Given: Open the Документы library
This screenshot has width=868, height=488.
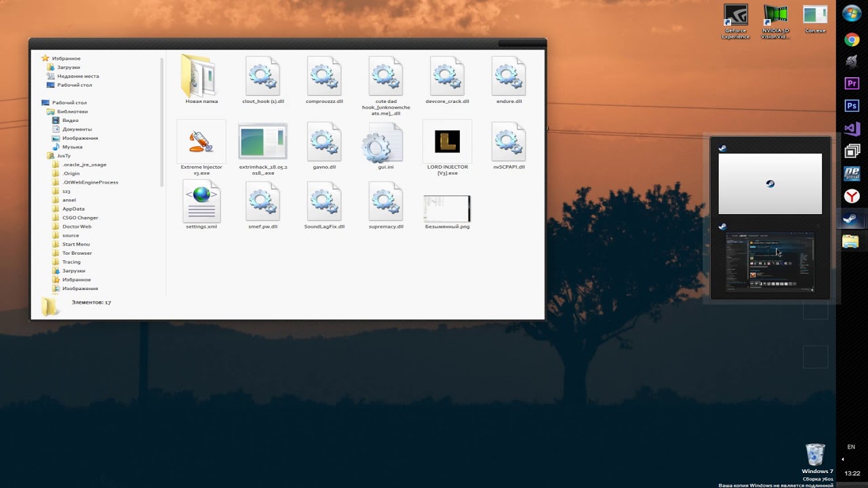Looking at the screenshot, I should [77, 129].
